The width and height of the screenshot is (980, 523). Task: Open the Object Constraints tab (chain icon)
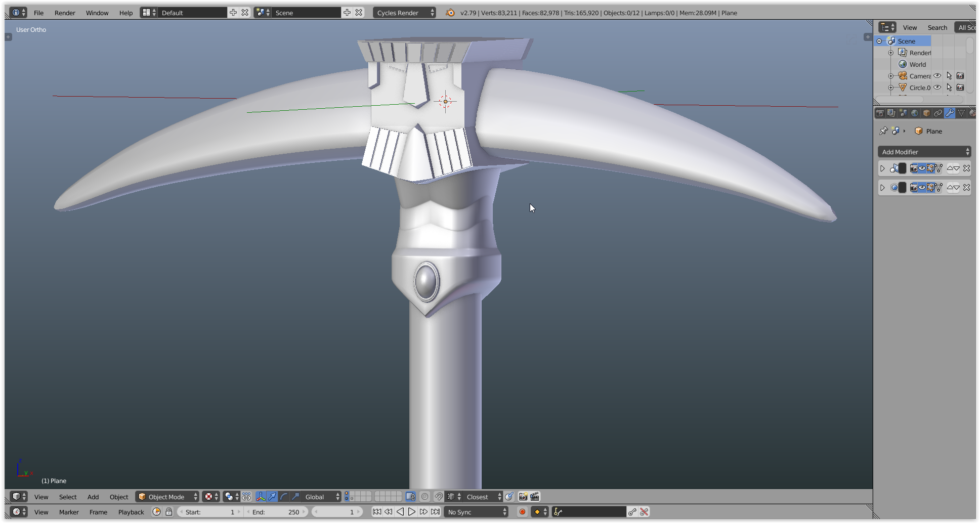point(938,113)
